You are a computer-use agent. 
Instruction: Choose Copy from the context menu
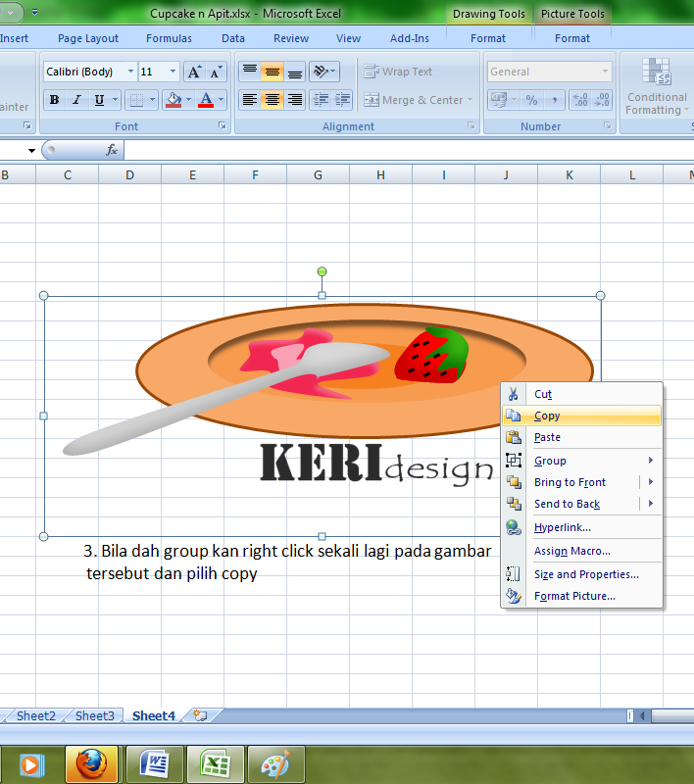click(x=582, y=416)
